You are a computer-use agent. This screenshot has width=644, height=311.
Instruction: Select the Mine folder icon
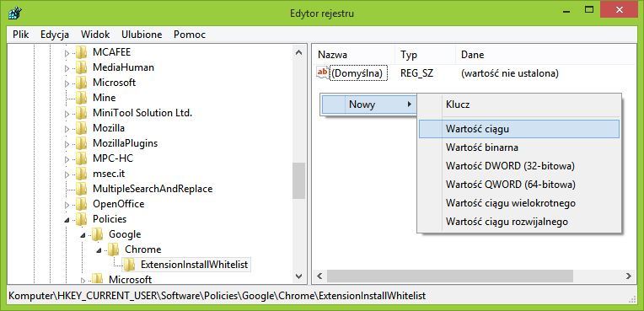tap(81, 98)
